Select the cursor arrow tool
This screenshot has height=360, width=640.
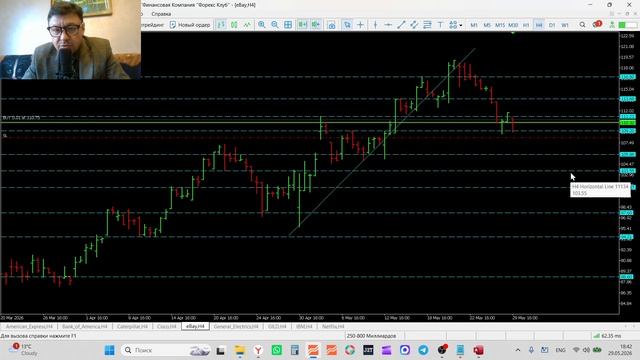tap(347, 25)
